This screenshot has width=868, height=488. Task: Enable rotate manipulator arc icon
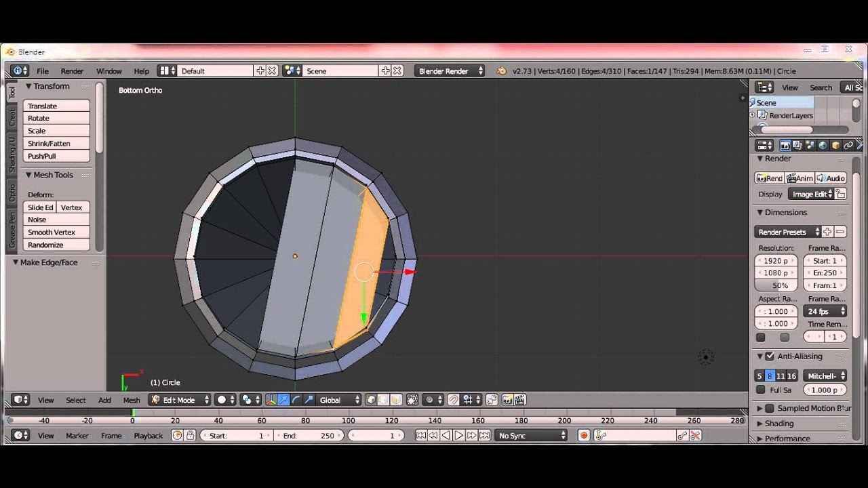coord(296,400)
